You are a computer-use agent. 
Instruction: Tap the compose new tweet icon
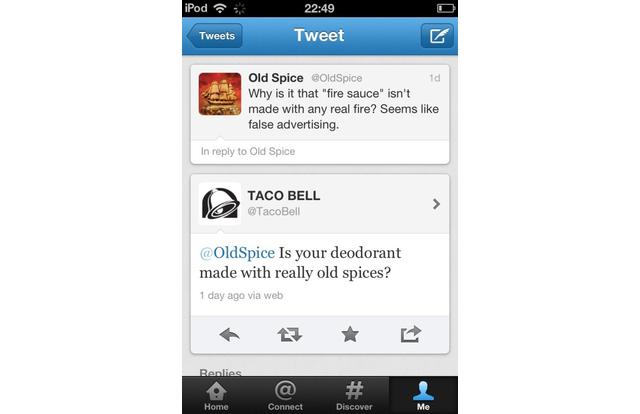point(437,36)
